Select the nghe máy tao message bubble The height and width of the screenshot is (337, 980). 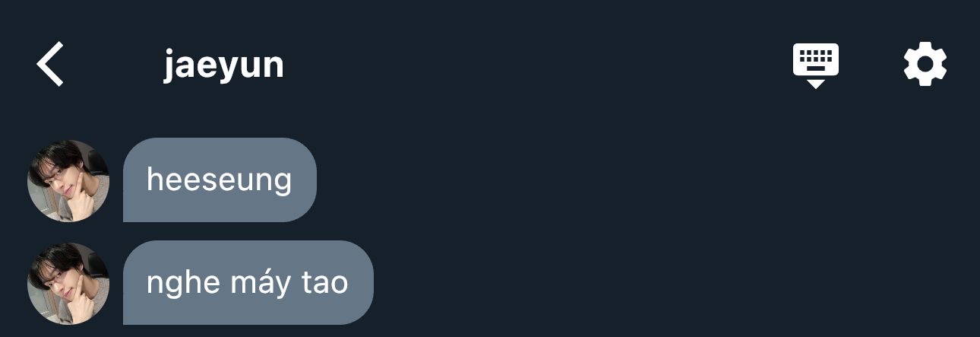pyautogui.click(x=248, y=283)
